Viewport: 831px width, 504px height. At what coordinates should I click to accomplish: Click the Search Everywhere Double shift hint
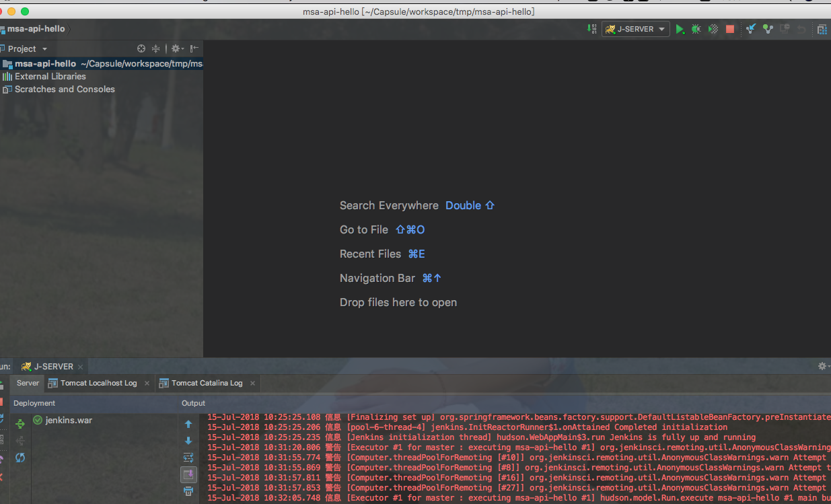pyautogui.click(x=417, y=205)
